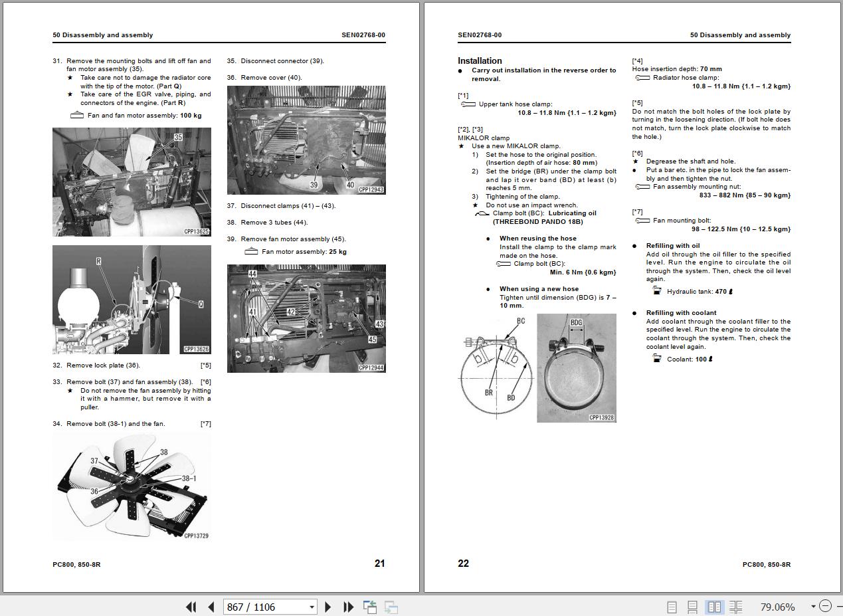843x616 pixels.
Task: Switch to single page view
Action: click(672, 607)
